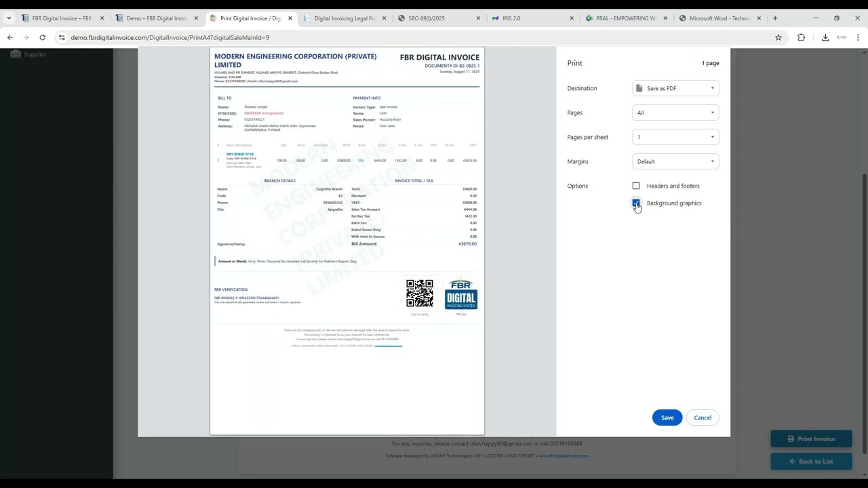Open the Margins dropdown set to Default
The width and height of the screenshot is (868, 488).
click(675, 161)
